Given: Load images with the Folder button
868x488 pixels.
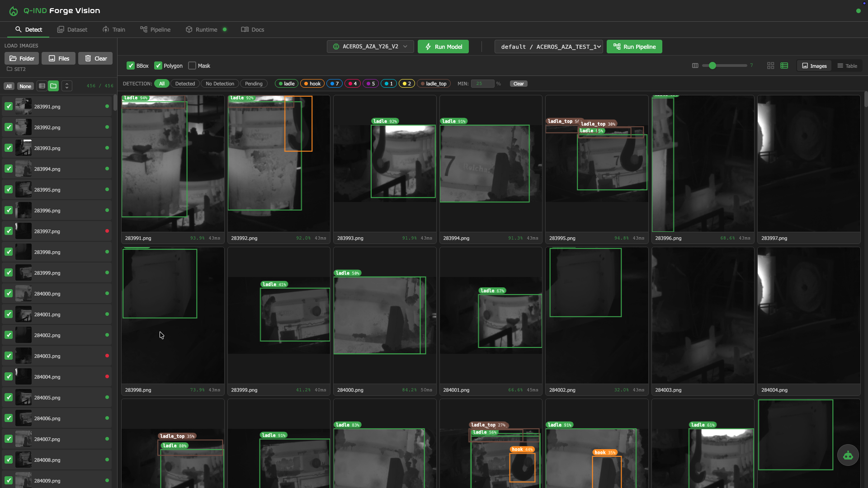Looking at the screenshot, I should click(22, 58).
